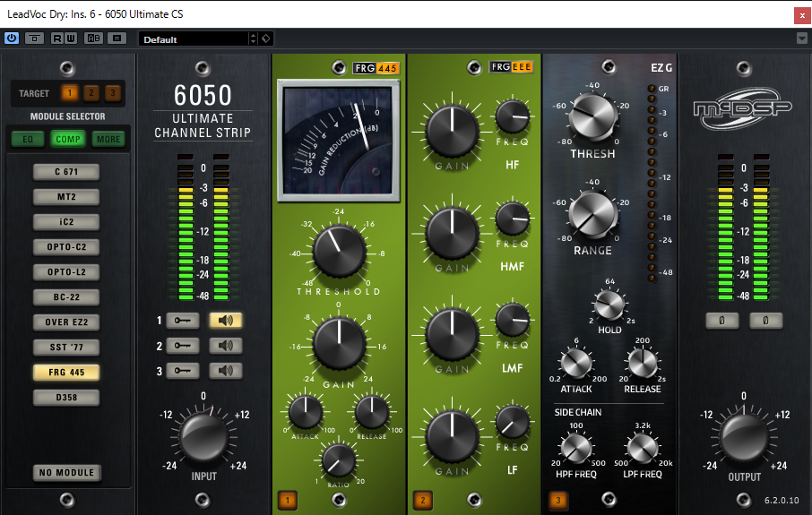This screenshot has width=812, height=515.
Task: Select target slot 1
Action: pyautogui.click(x=69, y=93)
